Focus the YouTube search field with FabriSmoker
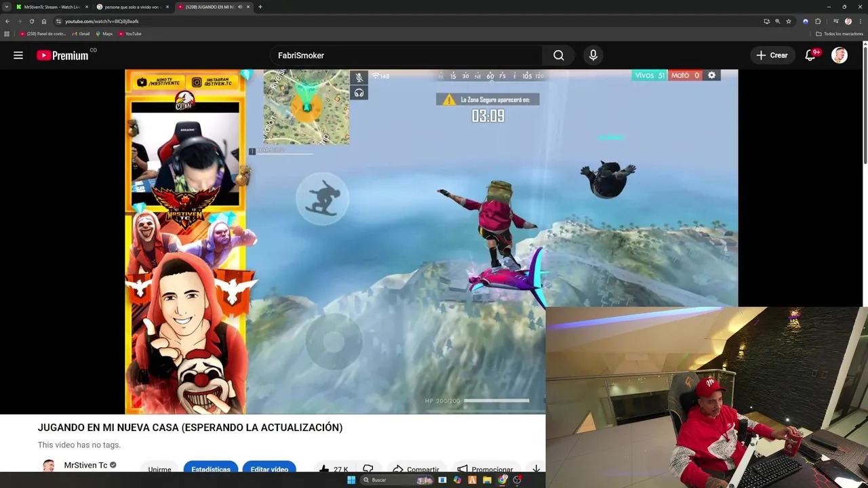This screenshot has height=488, width=868. pyautogui.click(x=406, y=56)
